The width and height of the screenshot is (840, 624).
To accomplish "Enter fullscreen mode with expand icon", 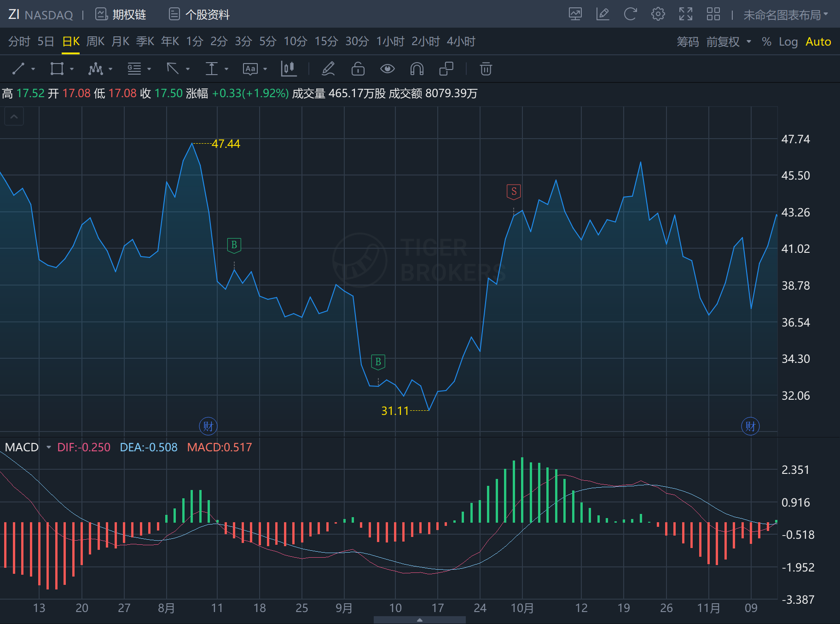I will coord(685,14).
